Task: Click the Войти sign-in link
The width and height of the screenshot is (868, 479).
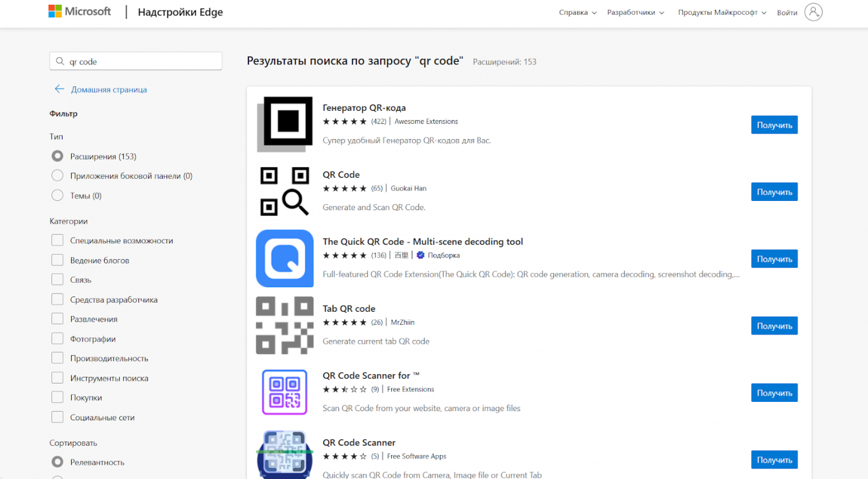Action: click(787, 12)
